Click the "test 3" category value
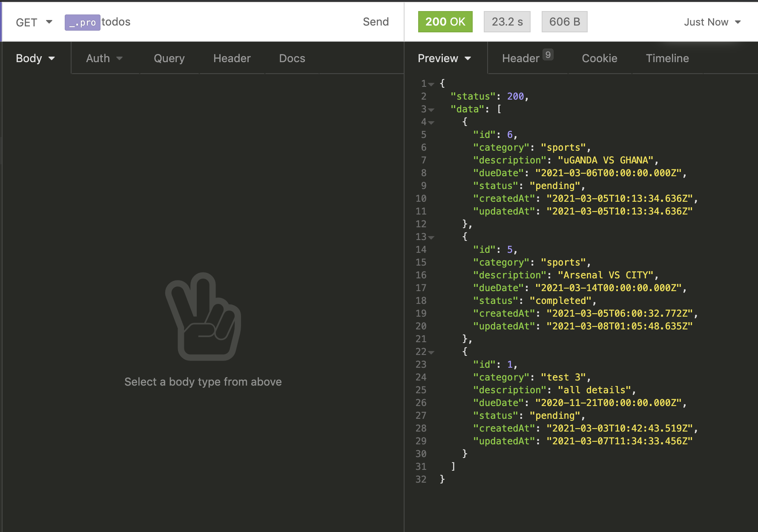The image size is (758, 532). [x=563, y=378]
